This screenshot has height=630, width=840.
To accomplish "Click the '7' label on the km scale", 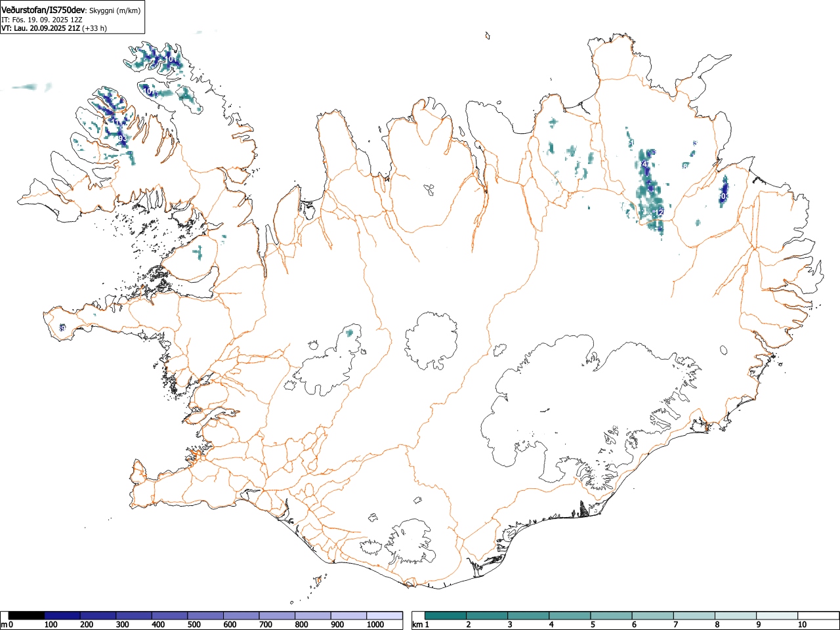I will click(675, 625).
